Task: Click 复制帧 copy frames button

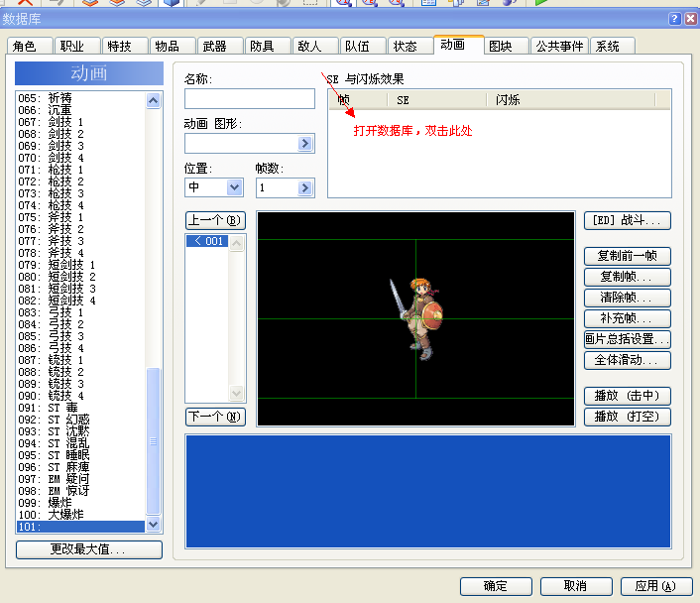Action: tap(628, 277)
